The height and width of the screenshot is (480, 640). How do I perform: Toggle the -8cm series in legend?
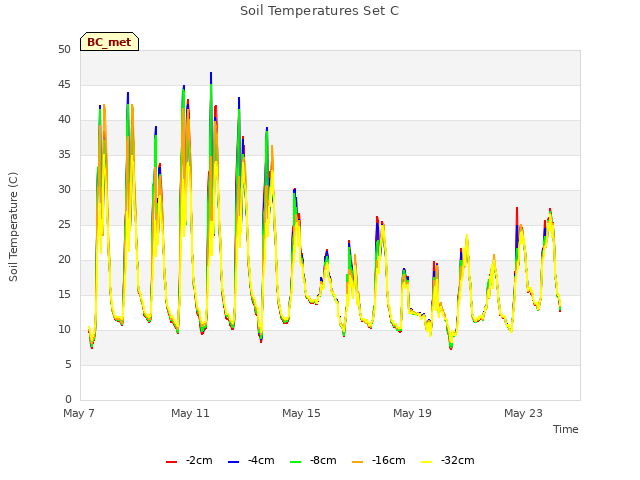pyautogui.click(x=313, y=460)
